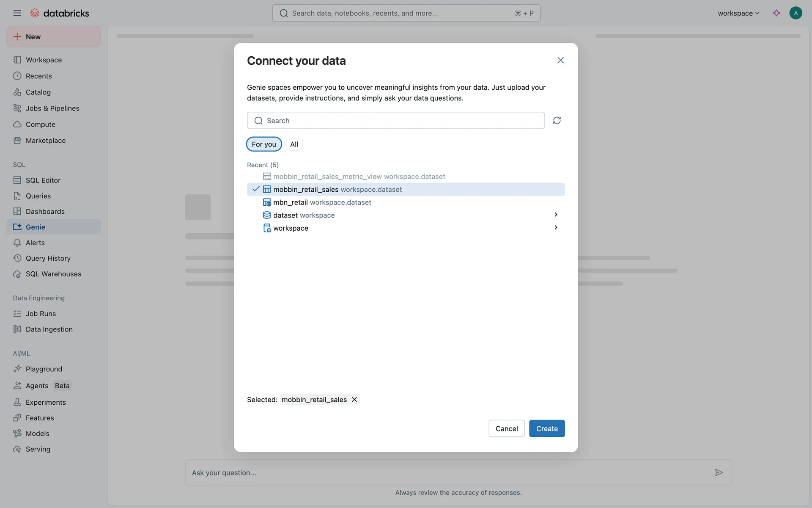
Task: Open the workspace switcher dropdown
Action: [x=738, y=13]
